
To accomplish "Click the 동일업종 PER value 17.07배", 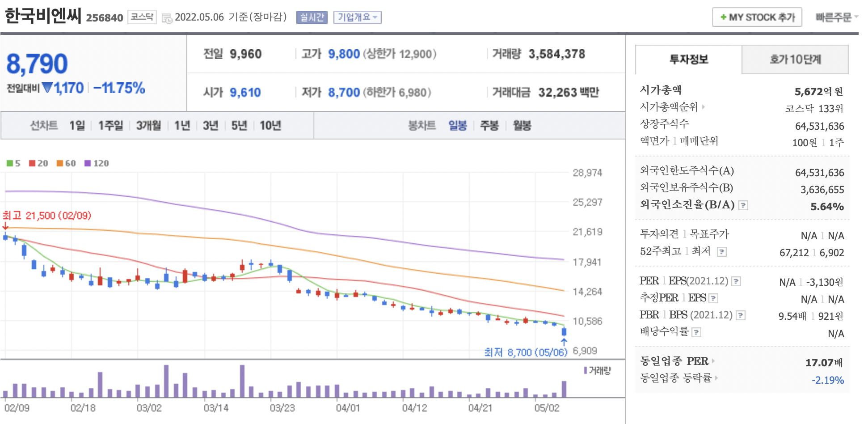I will pyautogui.click(x=824, y=362).
